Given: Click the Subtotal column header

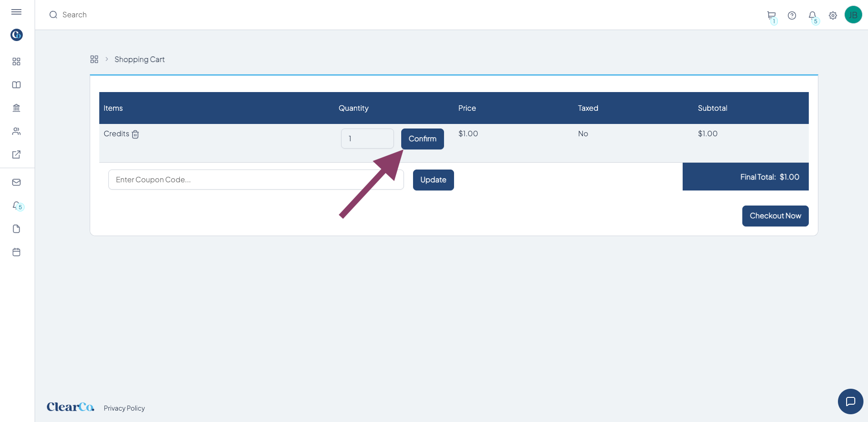Looking at the screenshot, I should pyautogui.click(x=712, y=108).
